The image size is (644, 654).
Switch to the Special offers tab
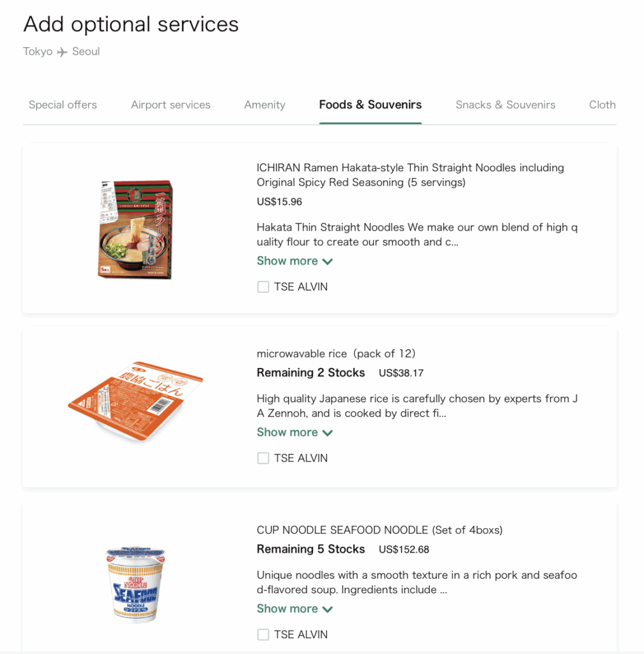[63, 105]
